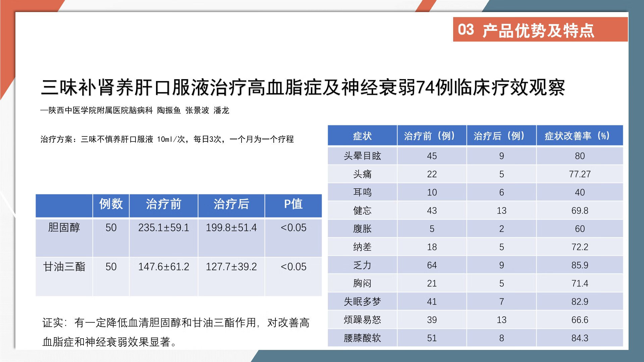
Task: Click the 85.9 improvement rate for 乏力
Action: point(579,265)
